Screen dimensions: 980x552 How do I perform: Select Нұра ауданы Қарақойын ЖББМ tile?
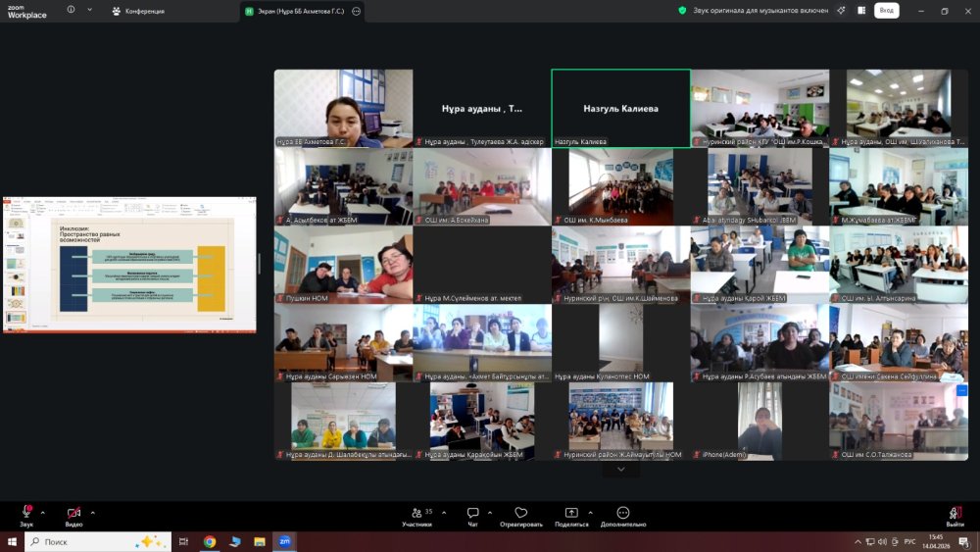482,422
